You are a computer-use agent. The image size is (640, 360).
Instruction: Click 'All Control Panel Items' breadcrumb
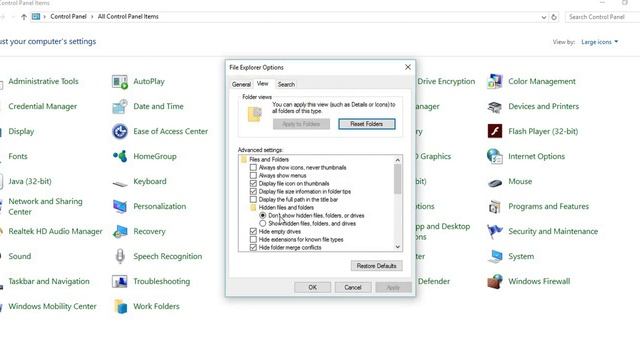point(128,17)
